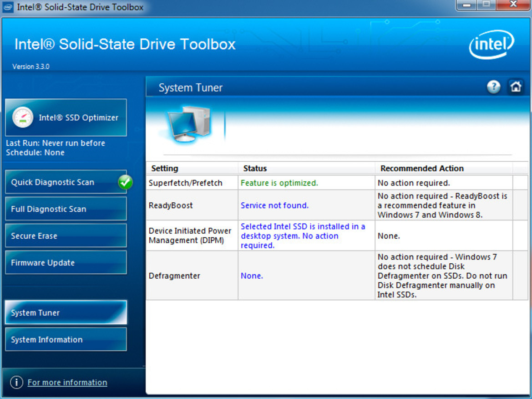Start the Full Diagnostic Scan
Screen dimensions: 532x399
coord(66,209)
